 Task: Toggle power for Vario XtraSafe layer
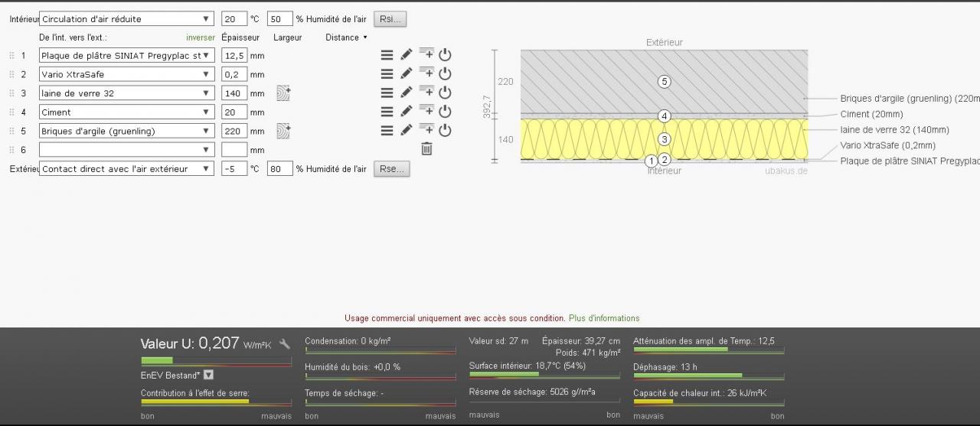(x=445, y=73)
